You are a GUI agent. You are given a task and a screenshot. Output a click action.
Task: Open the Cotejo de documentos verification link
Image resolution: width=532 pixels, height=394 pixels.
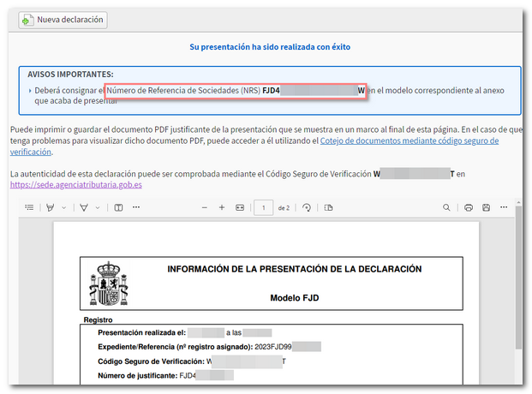[409, 140]
